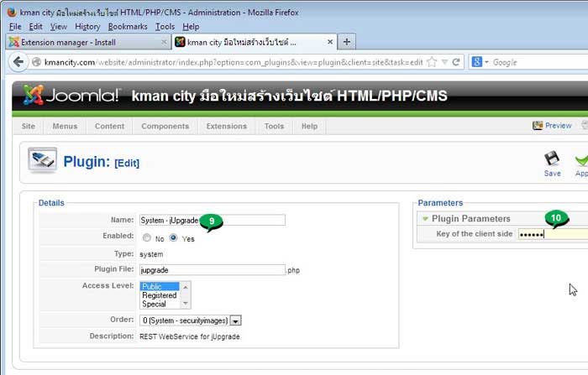Screen dimensions: 588x375
Task: Click the Plugin page icon
Action: click(42, 160)
